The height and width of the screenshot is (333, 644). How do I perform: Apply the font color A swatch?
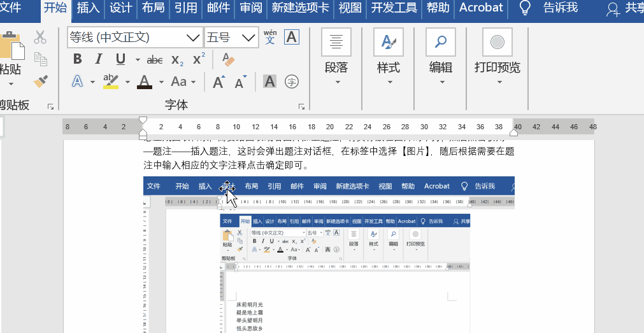click(x=145, y=81)
